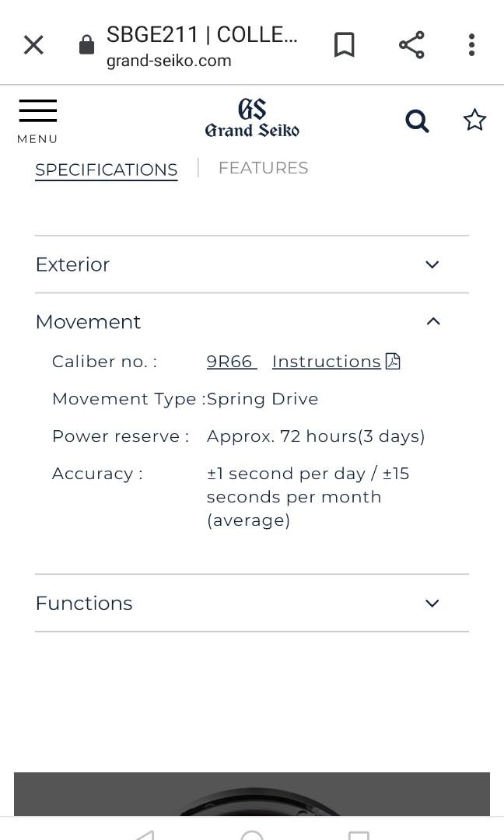
Task: Tap the Functions section heading
Action: pyautogui.click(x=84, y=604)
